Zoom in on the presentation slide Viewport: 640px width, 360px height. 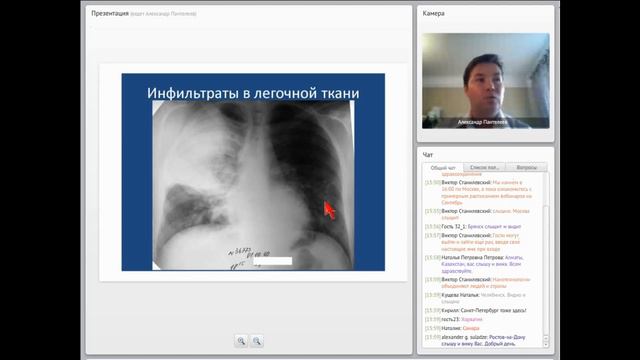(x=241, y=341)
